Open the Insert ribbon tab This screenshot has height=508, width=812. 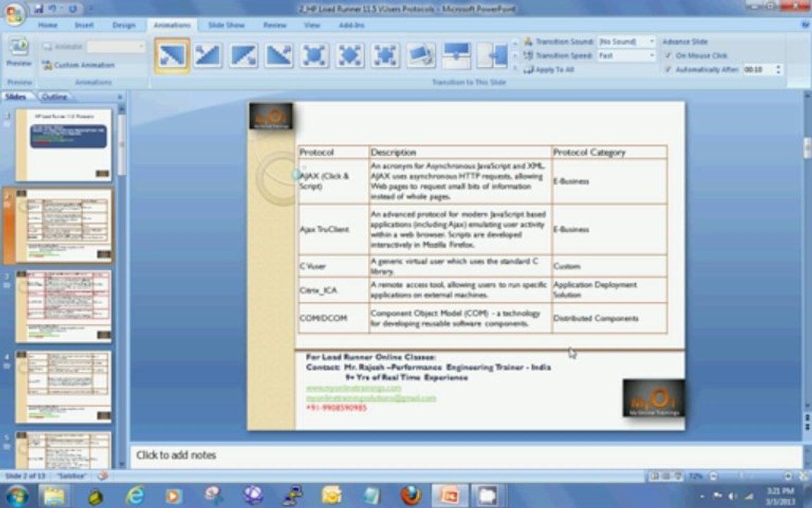84,25
